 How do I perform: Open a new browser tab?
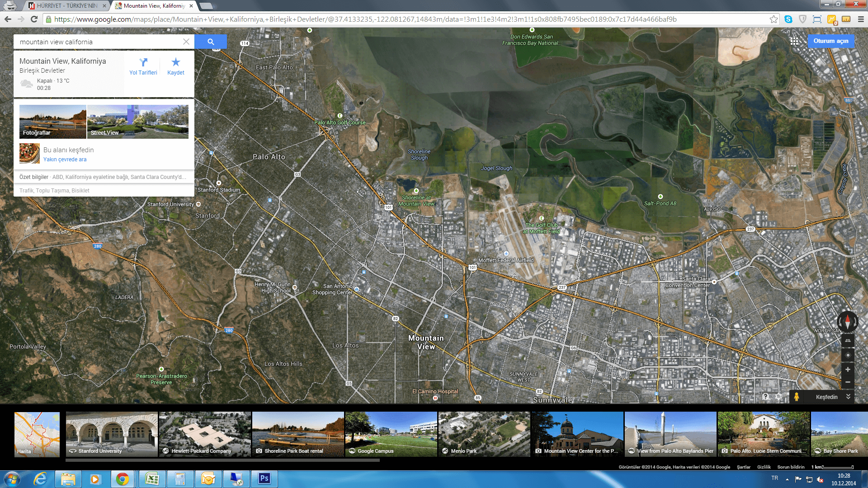206,6
